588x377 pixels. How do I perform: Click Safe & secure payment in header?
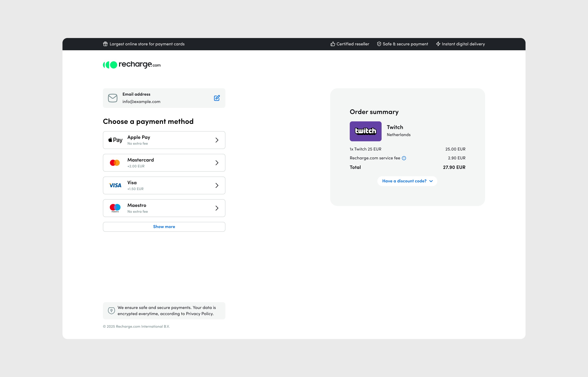[402, 44]
